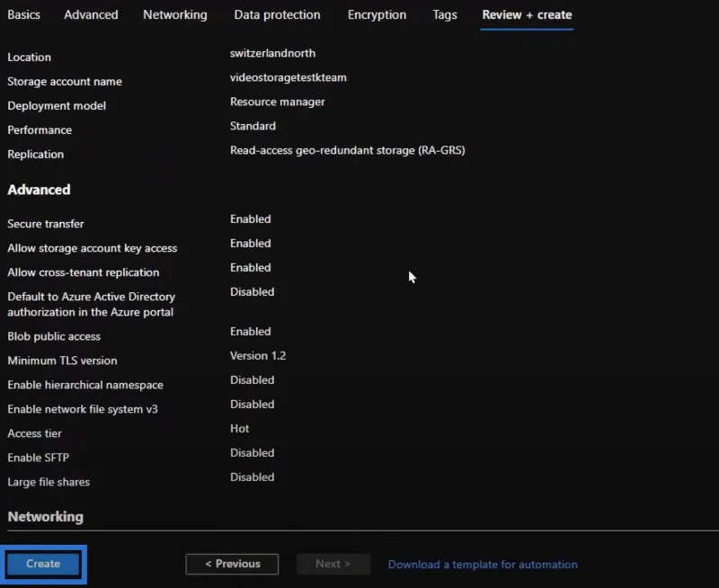This screenshot has width=719, height=588.
Task: Click the Location label
Action: pos(29,58)
